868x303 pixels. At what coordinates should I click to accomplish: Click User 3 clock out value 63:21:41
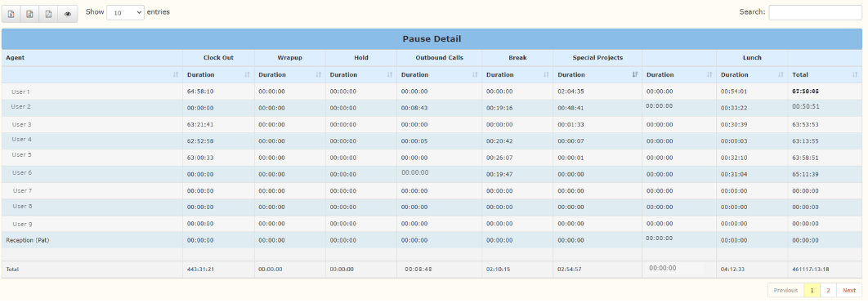[200, 125]
